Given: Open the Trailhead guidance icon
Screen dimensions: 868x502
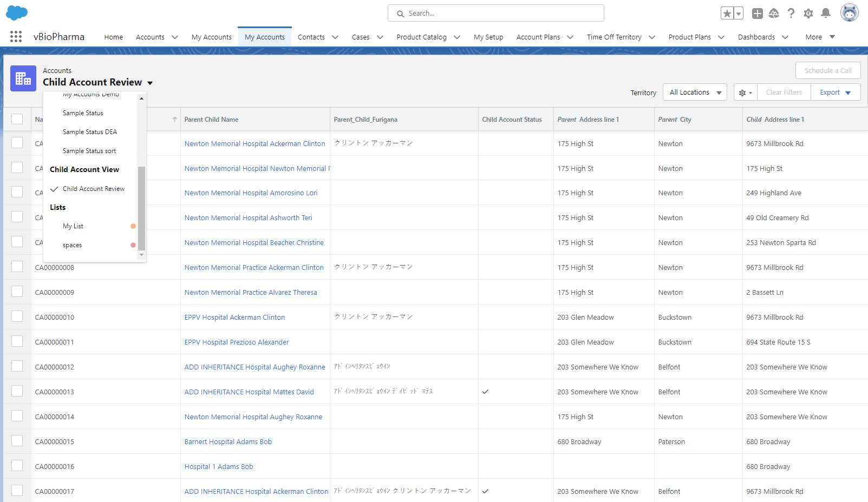Looking at the screenshot, I should point(774,14).
